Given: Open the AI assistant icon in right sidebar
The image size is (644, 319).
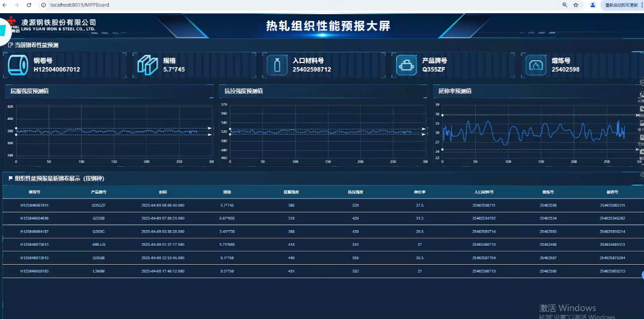Looking at the screenshot, I should [x=640, y=93].
